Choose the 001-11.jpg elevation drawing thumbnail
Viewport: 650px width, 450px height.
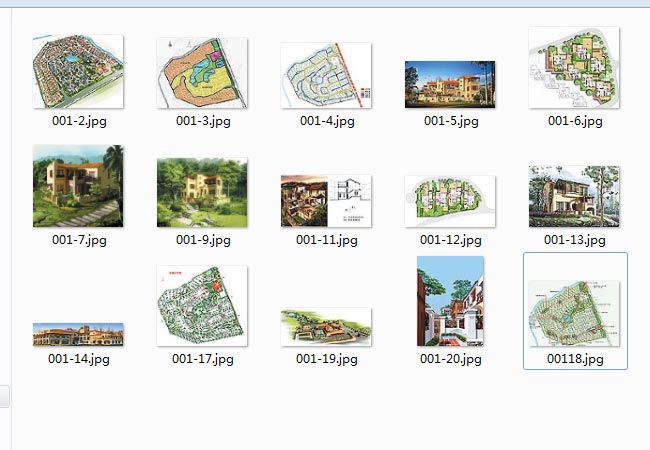326,200
